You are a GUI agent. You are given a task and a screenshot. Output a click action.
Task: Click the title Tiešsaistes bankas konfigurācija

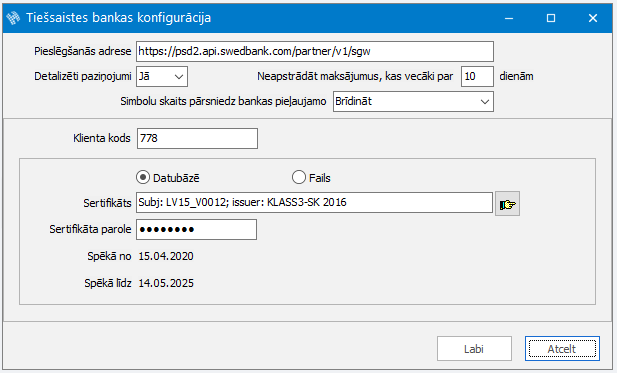coord(118,18)
